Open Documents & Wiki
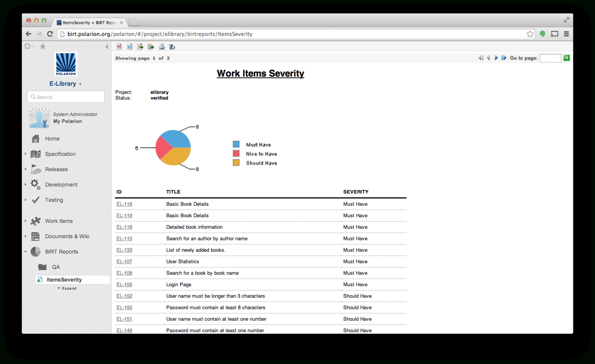 click(x=67, y=236)
